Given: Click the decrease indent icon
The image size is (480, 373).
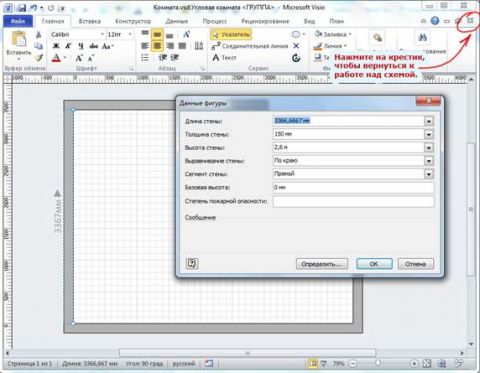Looking at the screenshot, I should pyautogui.click(x=162, y=58).
